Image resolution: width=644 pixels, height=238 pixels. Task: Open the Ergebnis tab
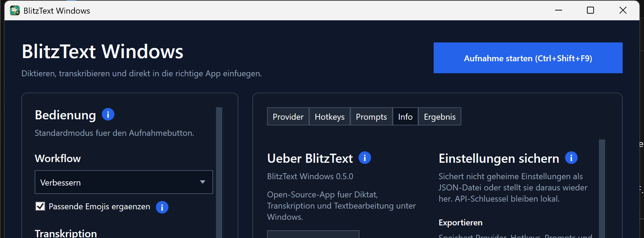point(440,117)
